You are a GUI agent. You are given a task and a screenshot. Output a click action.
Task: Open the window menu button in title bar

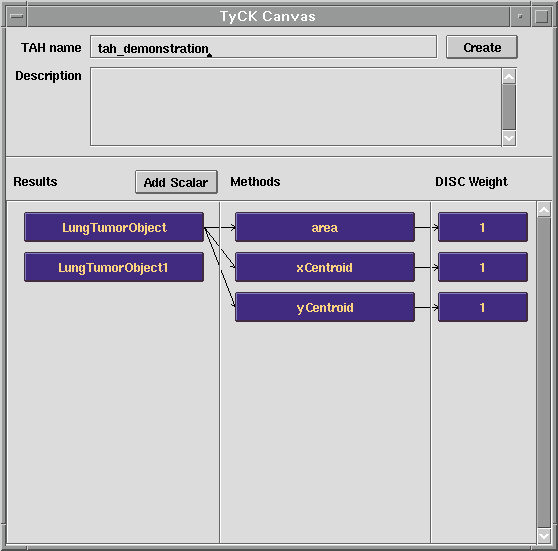point(17,16)
